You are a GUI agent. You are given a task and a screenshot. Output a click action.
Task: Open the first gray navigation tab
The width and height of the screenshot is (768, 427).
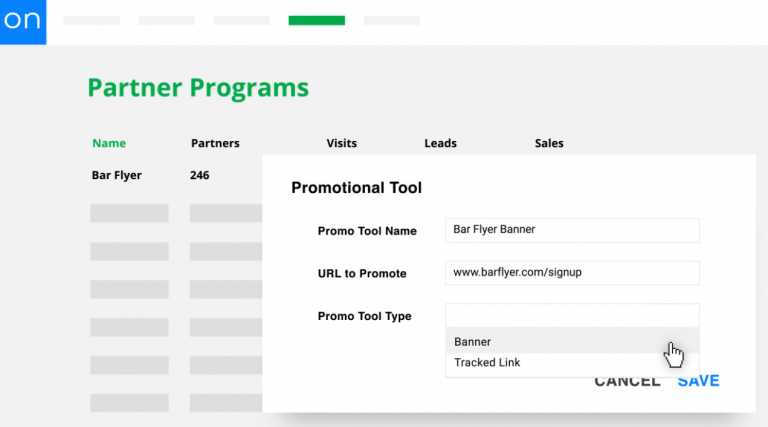pos(92,20)
